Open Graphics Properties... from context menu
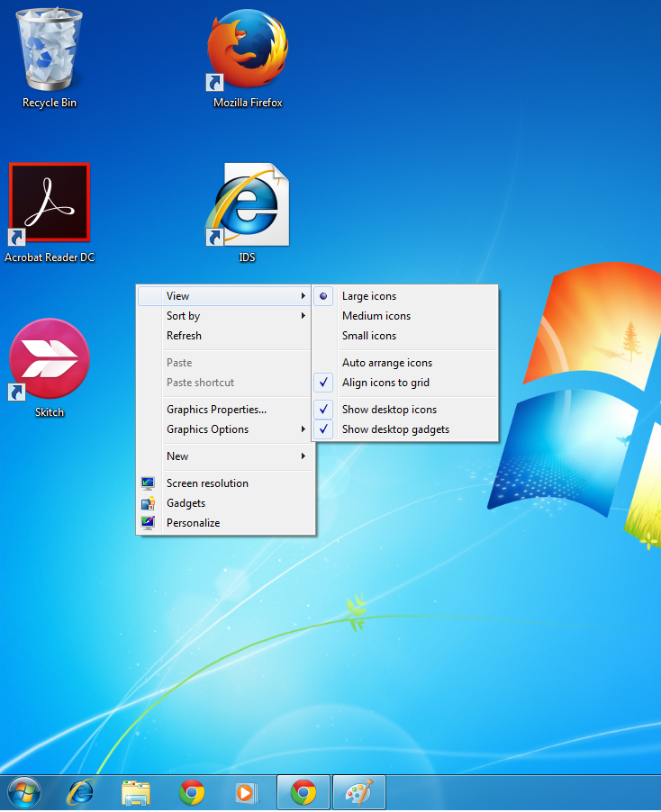Screen dimensions: 661x812 pyautogui.click(x=224, y=409)
